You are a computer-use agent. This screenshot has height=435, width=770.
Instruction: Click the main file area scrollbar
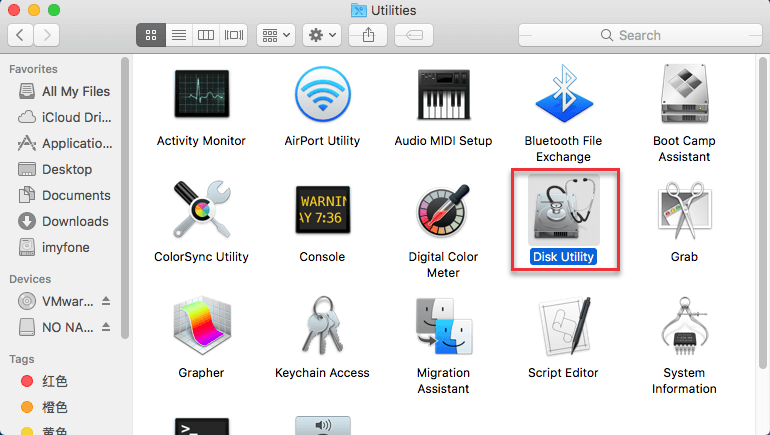click(x=763, y=211)
